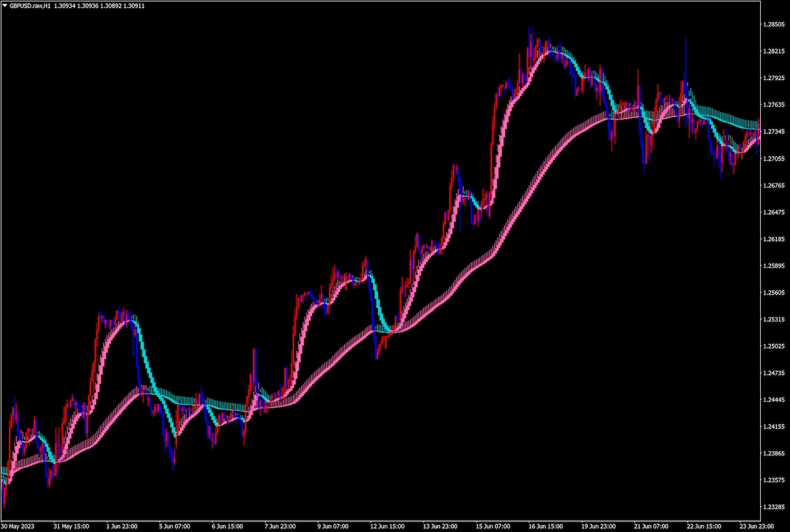Click the 1.25895 price axis label

[x=774, y=266]
